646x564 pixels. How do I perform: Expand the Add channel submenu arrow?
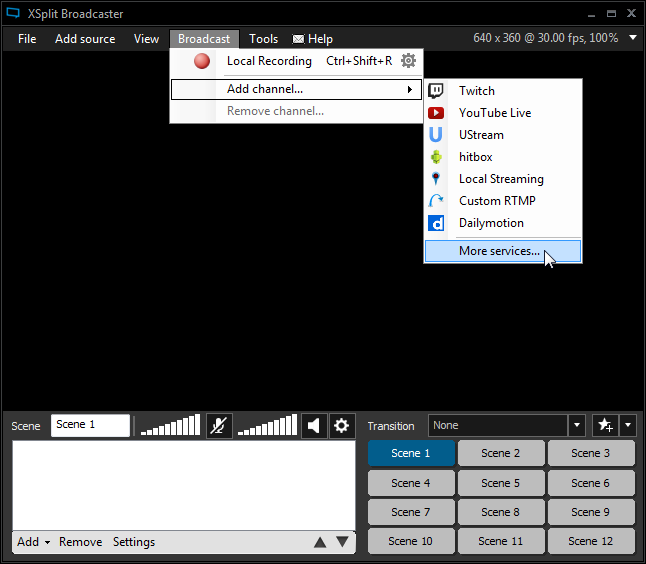(x=410, y=89)
